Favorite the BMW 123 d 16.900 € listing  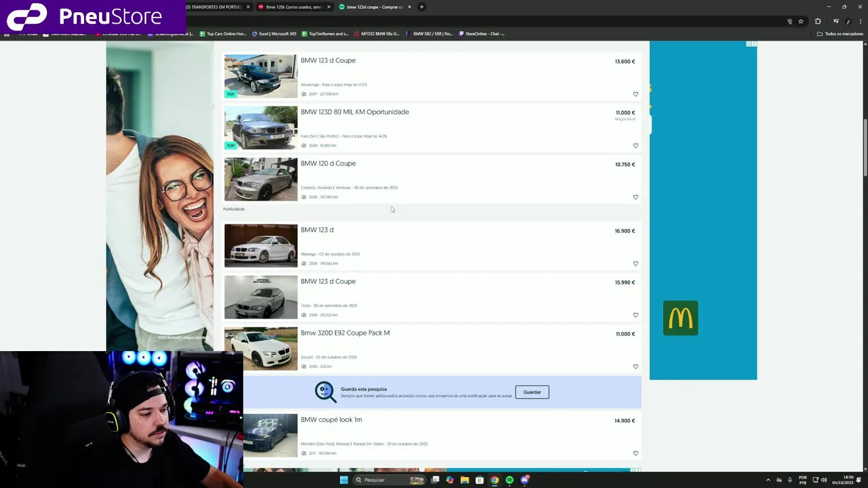[635, 264]
